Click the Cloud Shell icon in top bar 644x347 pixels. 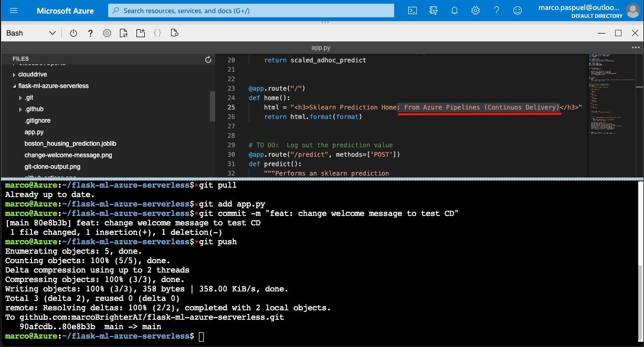[x=413, y=10]
